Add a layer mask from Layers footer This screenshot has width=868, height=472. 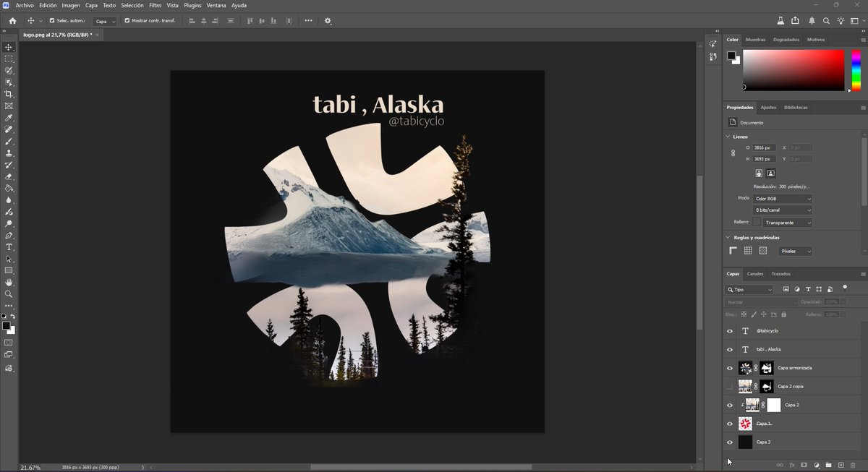point(804,465)
